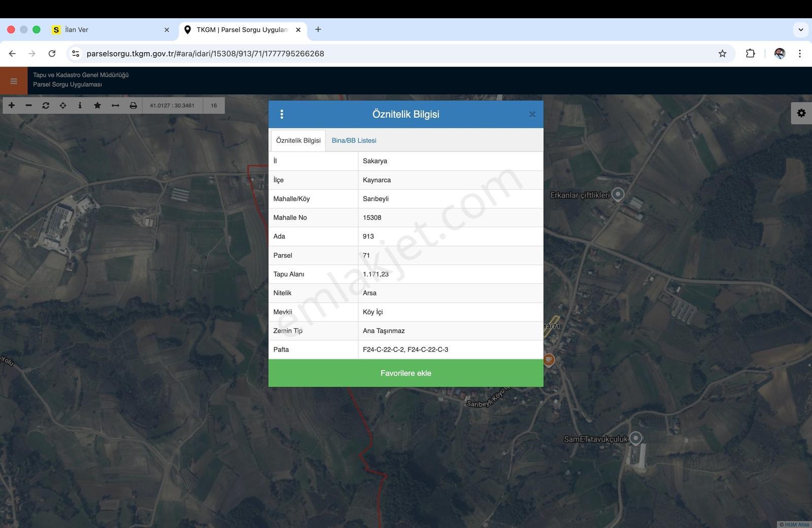Print the map with the printer icon
This screenshot has width=812, height=528.
133,105
